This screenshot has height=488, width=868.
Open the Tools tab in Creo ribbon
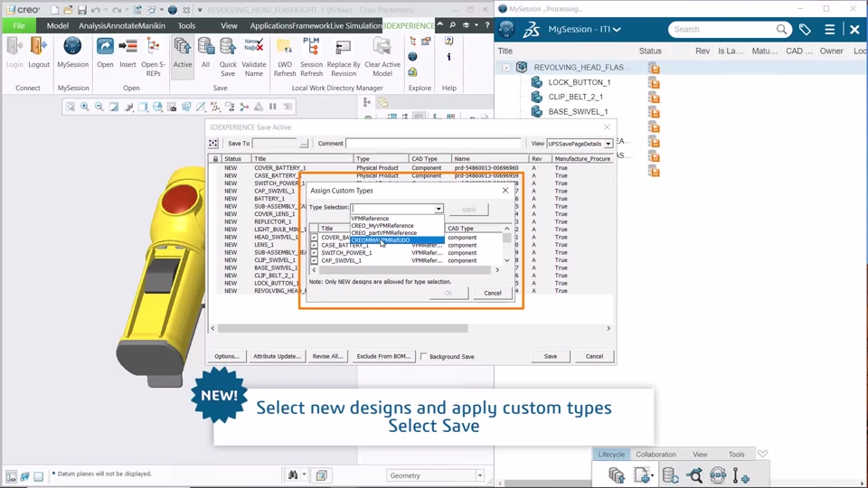(x=186, y=25)
